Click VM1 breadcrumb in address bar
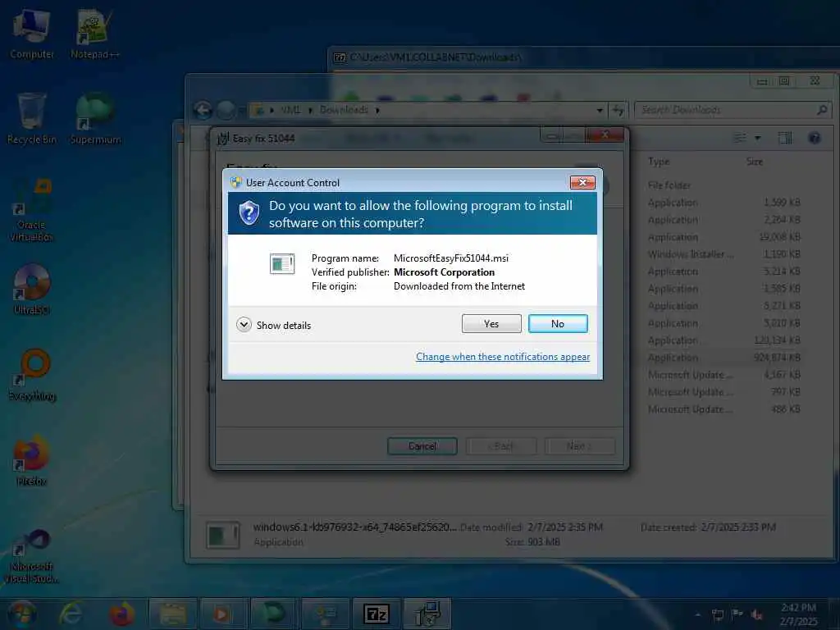This screenshot has height=630, width=840. (291, 110)
